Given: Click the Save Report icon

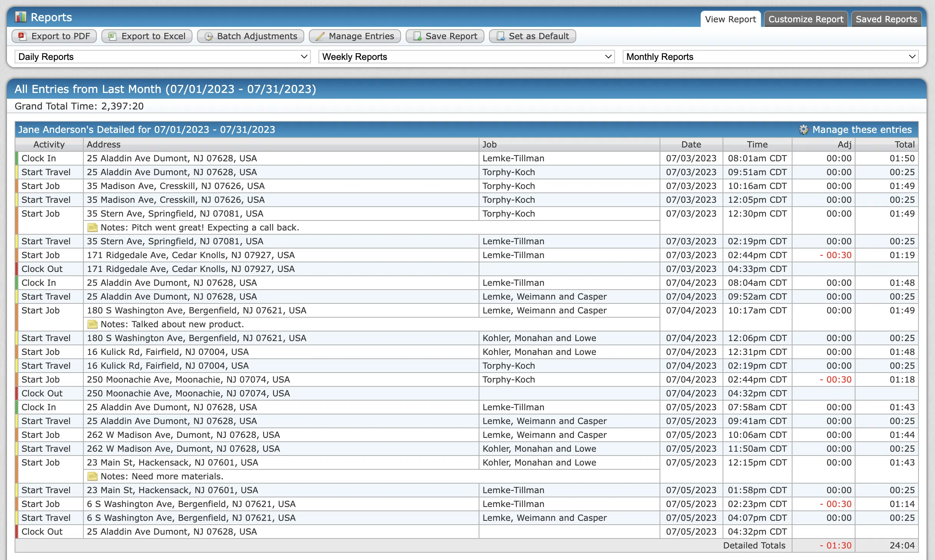Looking at the screenshot, I should 417,36.
